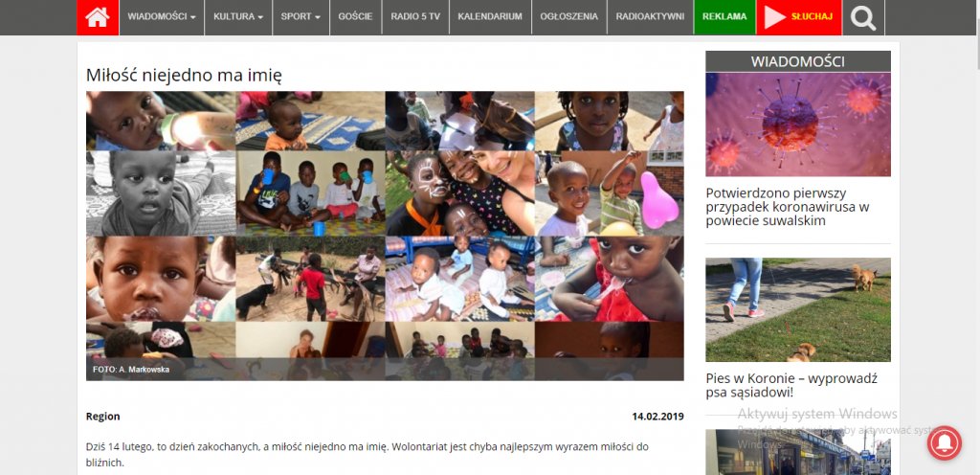The height and width of the screenshot is (475, 980).
Task: Click the page vertical scrollbar
Action: [x=976, y=237]
